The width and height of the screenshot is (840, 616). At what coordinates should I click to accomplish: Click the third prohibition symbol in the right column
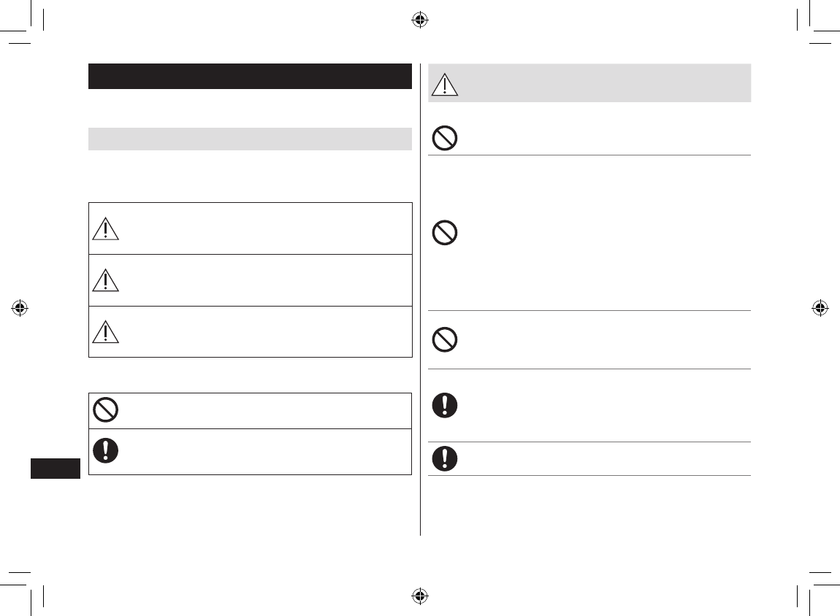445,339
